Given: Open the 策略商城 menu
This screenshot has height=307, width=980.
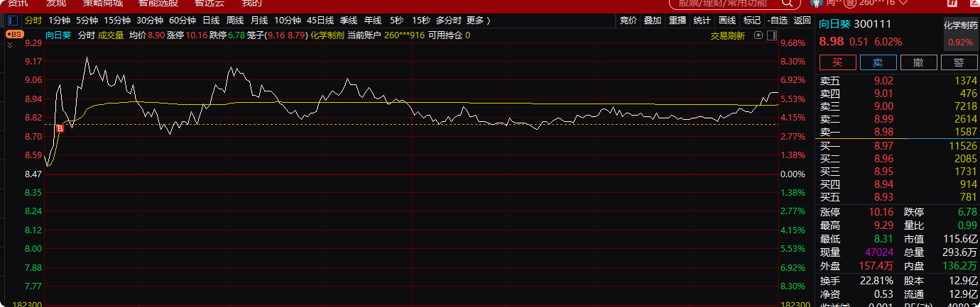Looking at the screenshot, I should [103, 3].
